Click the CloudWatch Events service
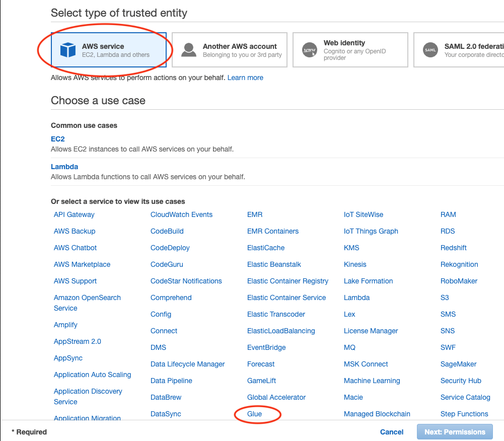Screen dimensions: 504x441 182,214
